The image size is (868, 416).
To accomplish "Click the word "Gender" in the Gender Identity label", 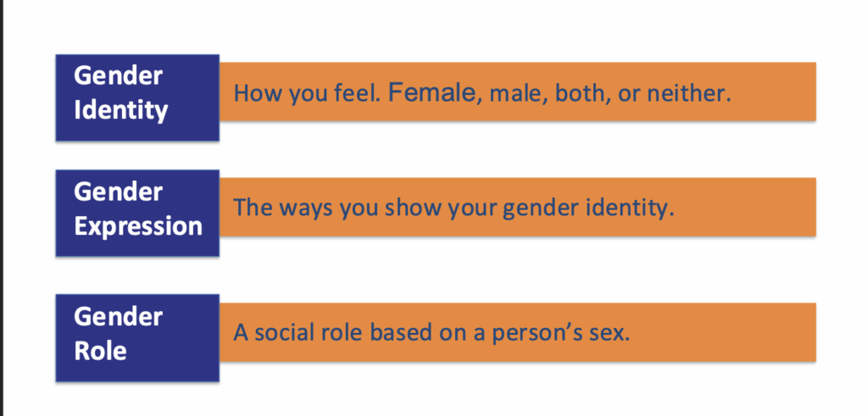I will click(118, 75).
